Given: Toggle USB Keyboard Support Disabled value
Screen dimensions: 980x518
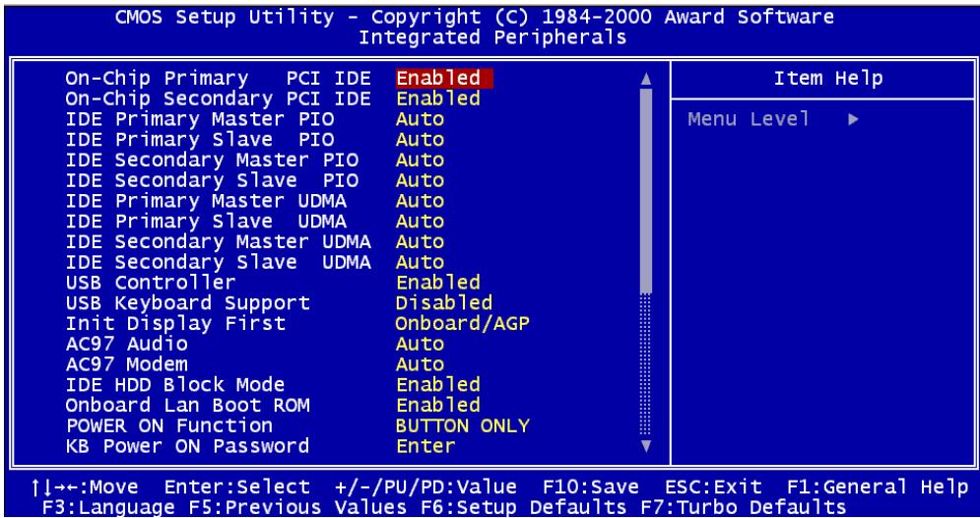Looking at the screenshot, I should (444, 303).
